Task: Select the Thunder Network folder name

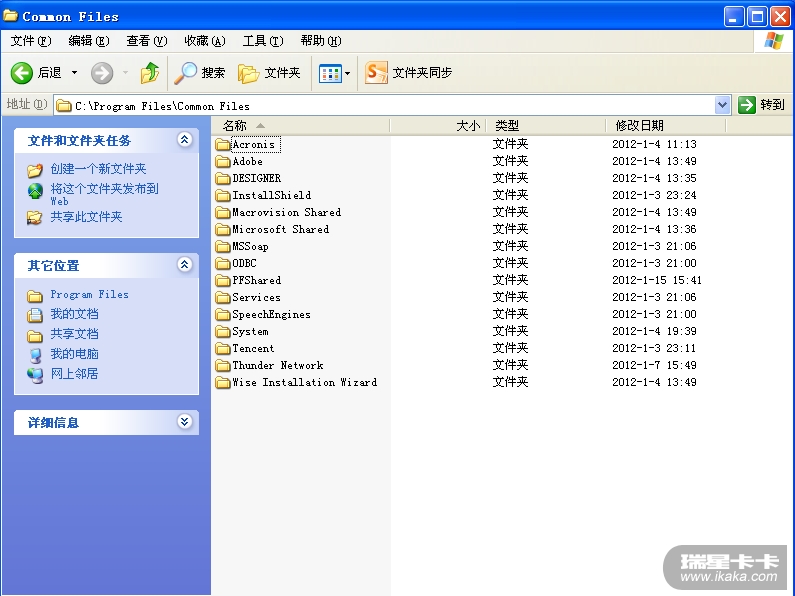Action: (278, 365)
